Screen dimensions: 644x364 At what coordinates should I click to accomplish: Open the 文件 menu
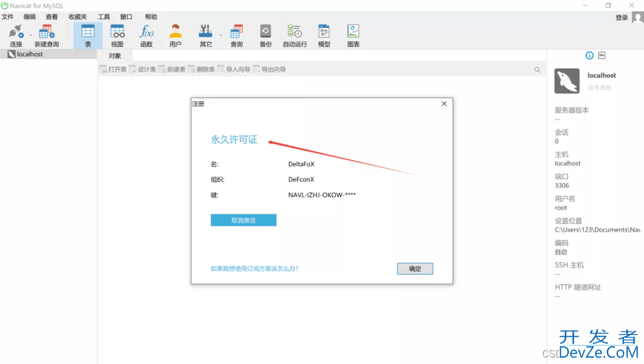(x=8, y=17)
